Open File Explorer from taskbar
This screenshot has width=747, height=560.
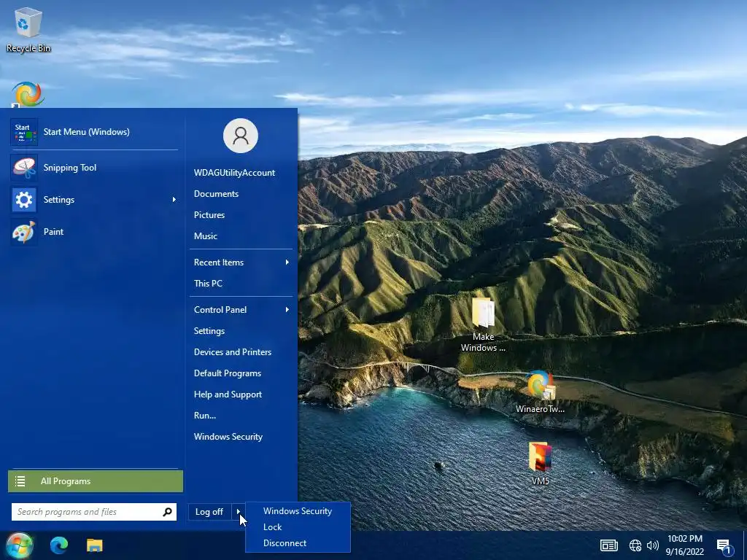tap(94, 545)
